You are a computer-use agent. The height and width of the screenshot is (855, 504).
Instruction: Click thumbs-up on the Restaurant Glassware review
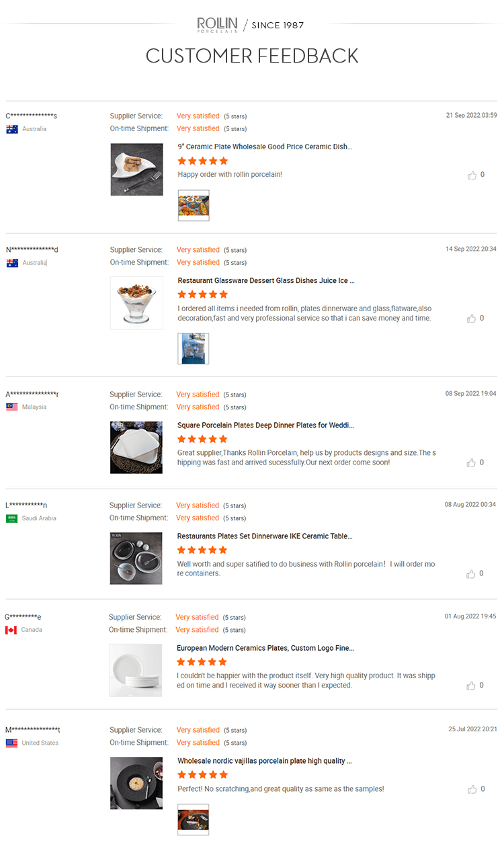[x=472, y=319]
